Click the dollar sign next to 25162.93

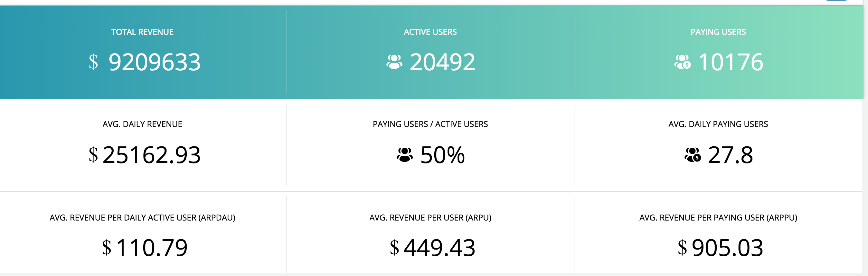click(93, 155)
